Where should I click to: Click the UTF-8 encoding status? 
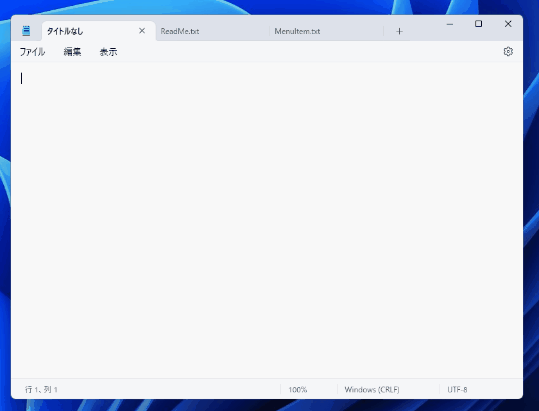click(x=457, y=390)
